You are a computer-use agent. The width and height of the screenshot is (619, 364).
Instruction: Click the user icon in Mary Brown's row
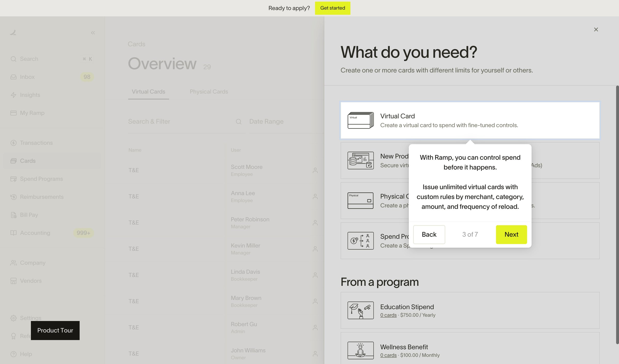pos(315,301)
